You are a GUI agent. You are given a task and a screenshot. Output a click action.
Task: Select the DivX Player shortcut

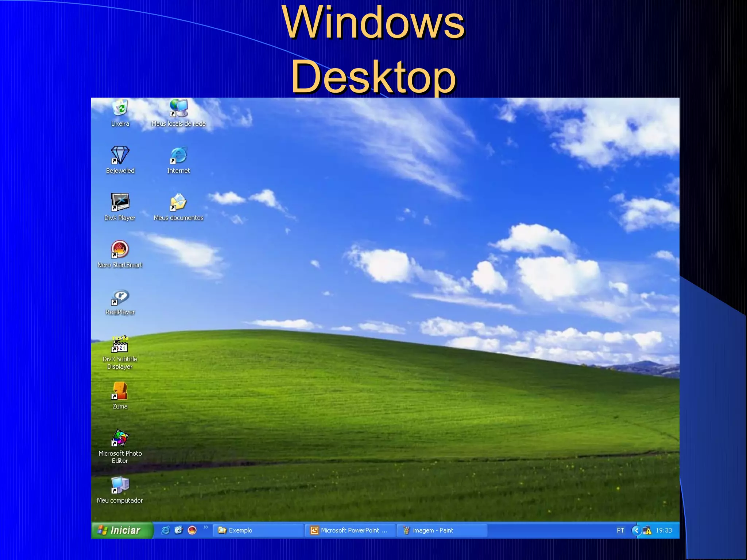[x=120, y=202]
